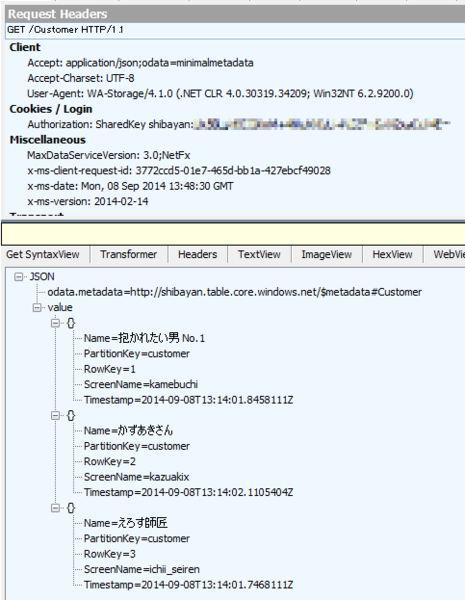Image resolution: width=465 pixels, height=600 pixels.
Task: Select the JSON root label
Action: [42, 277]
